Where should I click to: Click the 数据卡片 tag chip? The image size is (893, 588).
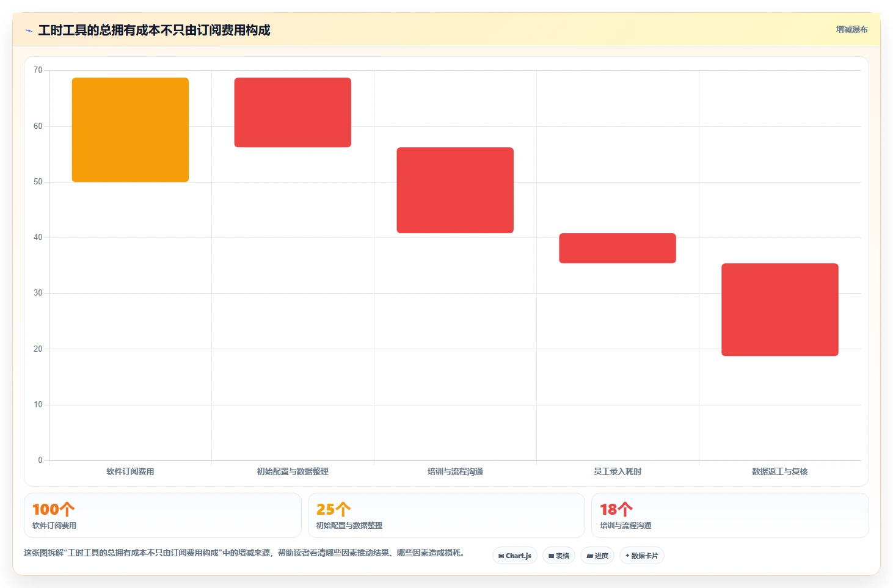(x=642, y=556)
